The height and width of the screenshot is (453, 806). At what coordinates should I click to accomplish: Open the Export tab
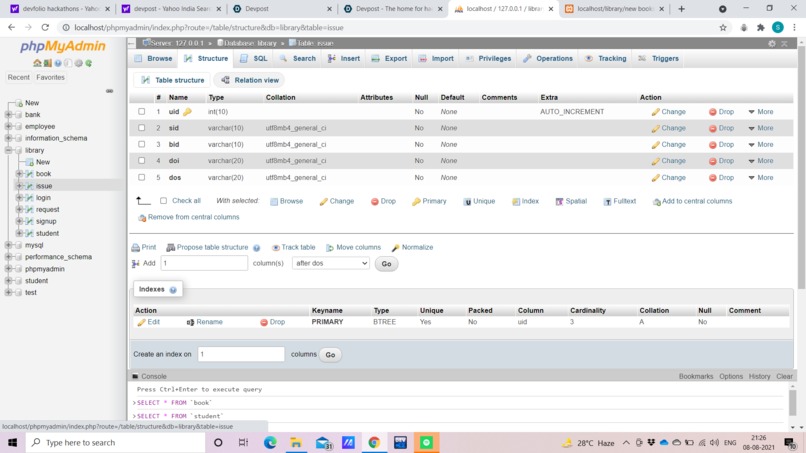tap(390, 59)
